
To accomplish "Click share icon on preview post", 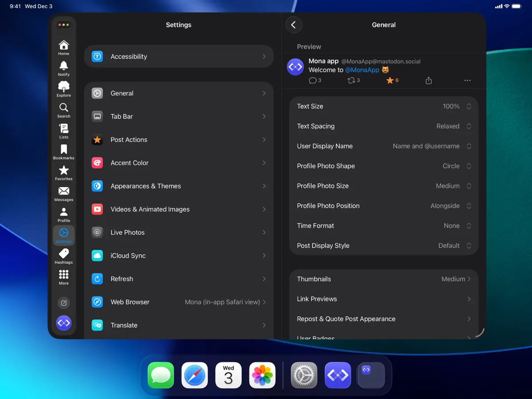I will (x=429, y=80).
